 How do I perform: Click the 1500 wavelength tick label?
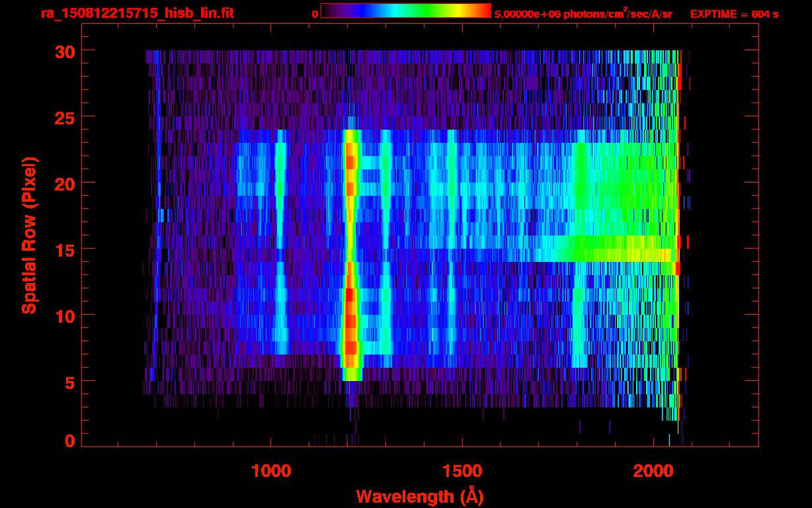click(462, 471)
